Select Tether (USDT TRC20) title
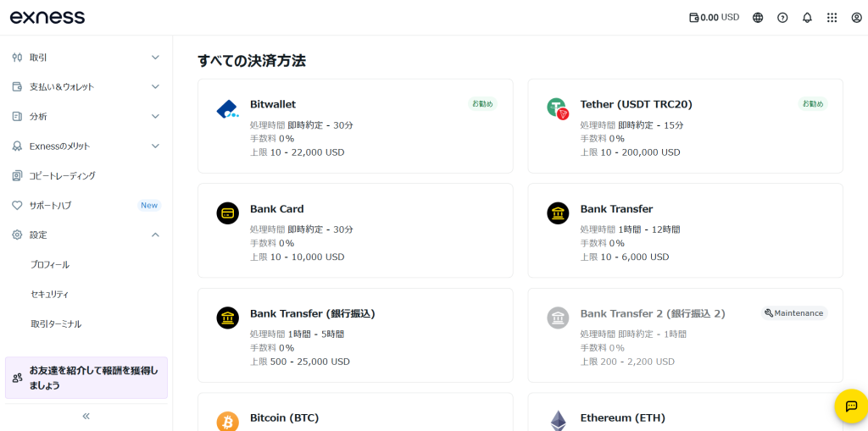Screen dimensions: 868x431 click(x=636, y=104)
